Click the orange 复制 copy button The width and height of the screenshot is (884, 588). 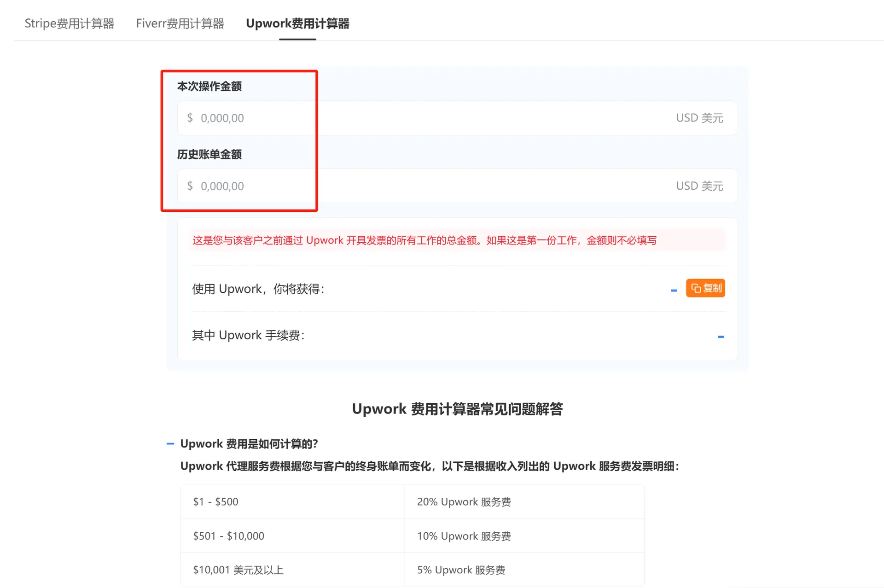coord(705,288)
